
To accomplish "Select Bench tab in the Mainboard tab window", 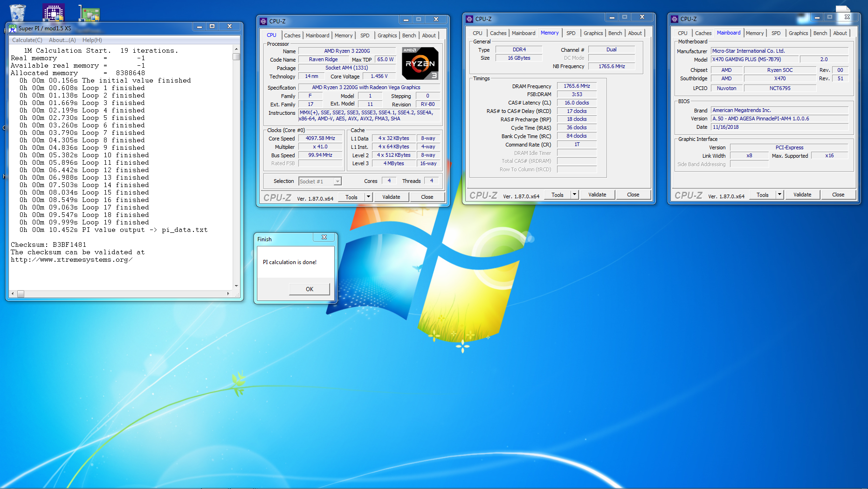I will [x=820, y=33].
